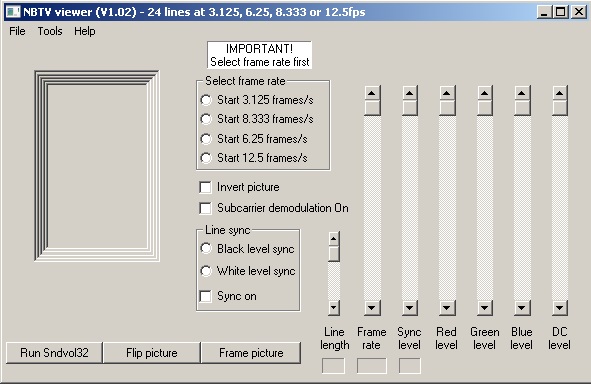Toggle Subcarrier demodulation On checkbox
This screenshot has height=384, width=591.
coord(205,208)
